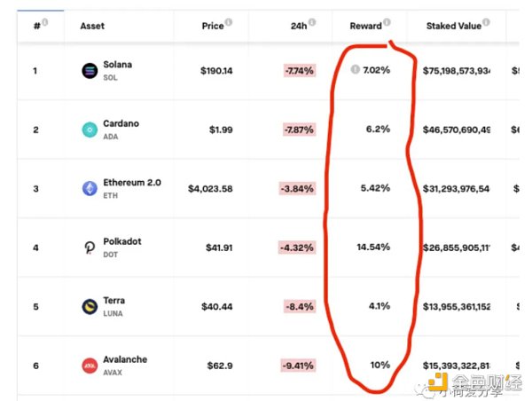Sort table by Asset column header
The image size is (532, 401).
coord(92,26)
